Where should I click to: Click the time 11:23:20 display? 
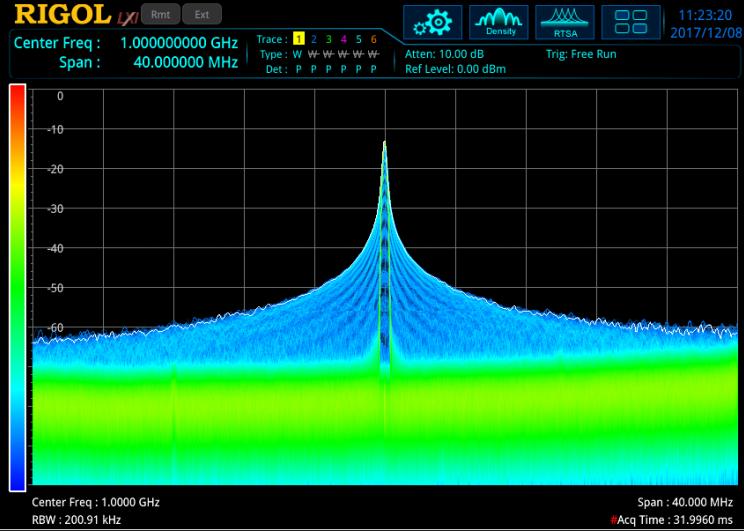[705, 15]
